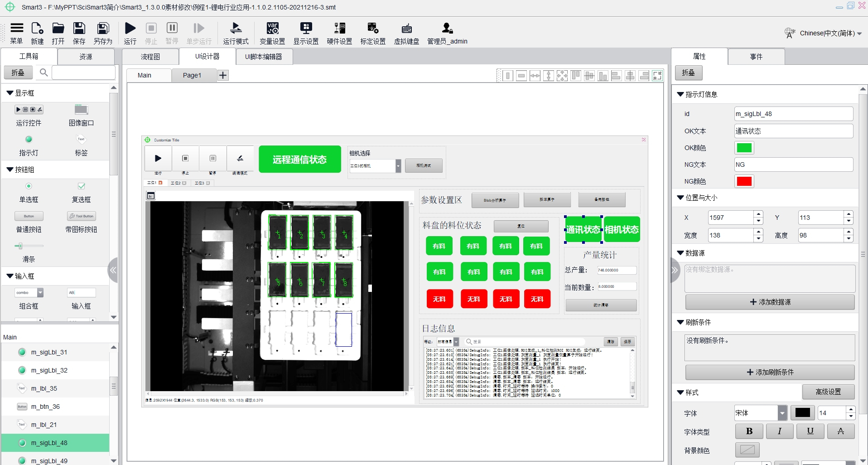Click the plus icon beside the Page1 tab

223,75
